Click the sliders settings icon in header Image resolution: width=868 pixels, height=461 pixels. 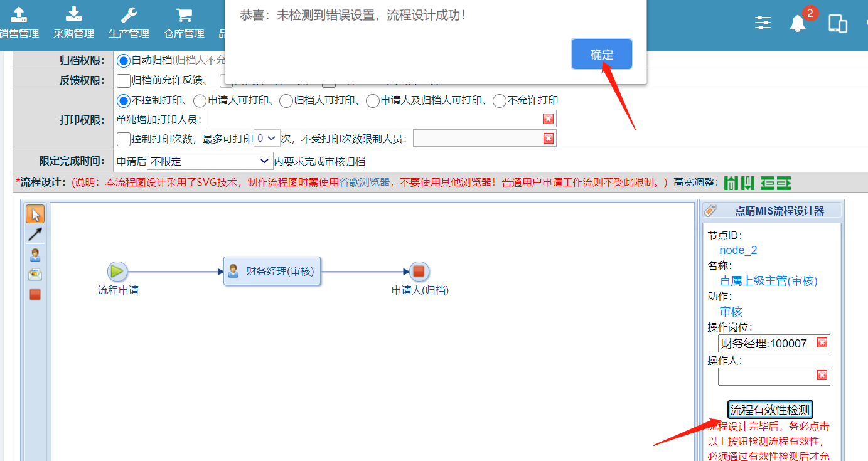click(x=763, y=23)
